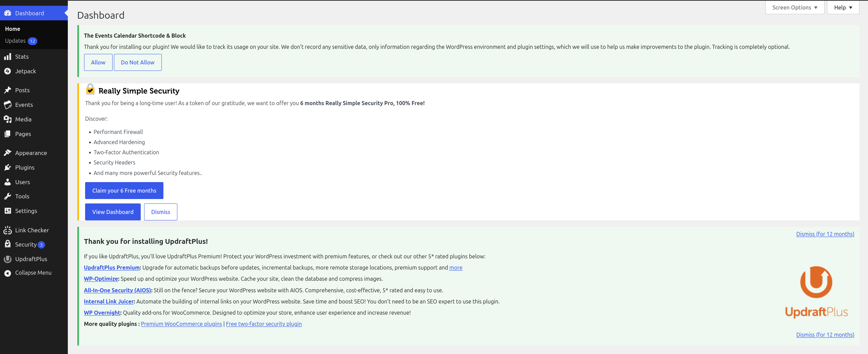Click the Link Checker icon
868x354 pixels.
click(x=7, y=230)
